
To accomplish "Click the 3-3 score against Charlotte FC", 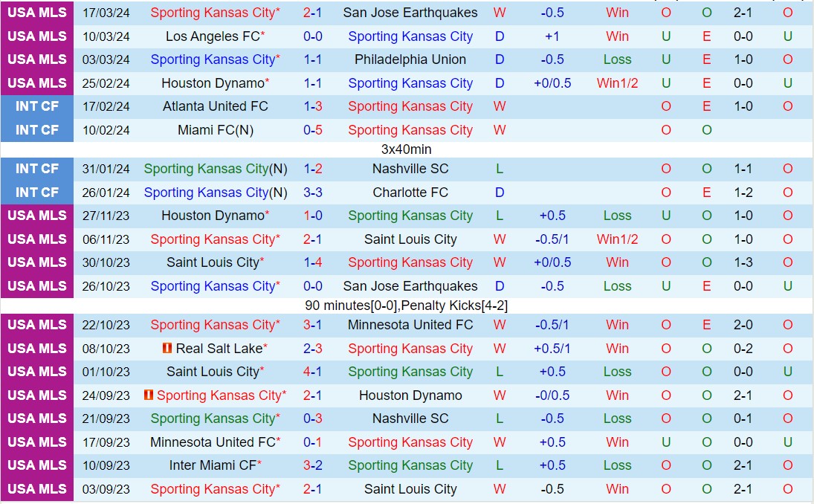I will [x=313, y=193].
